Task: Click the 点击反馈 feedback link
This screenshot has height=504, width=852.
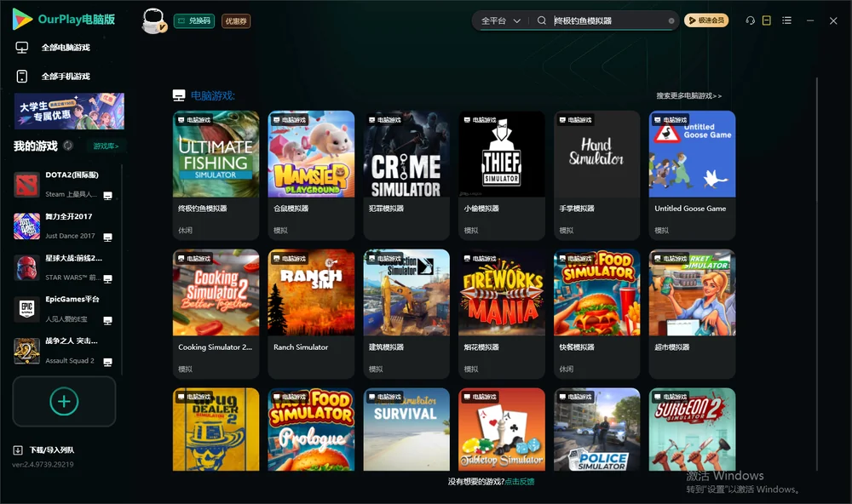Action: [x=520, y=482]
